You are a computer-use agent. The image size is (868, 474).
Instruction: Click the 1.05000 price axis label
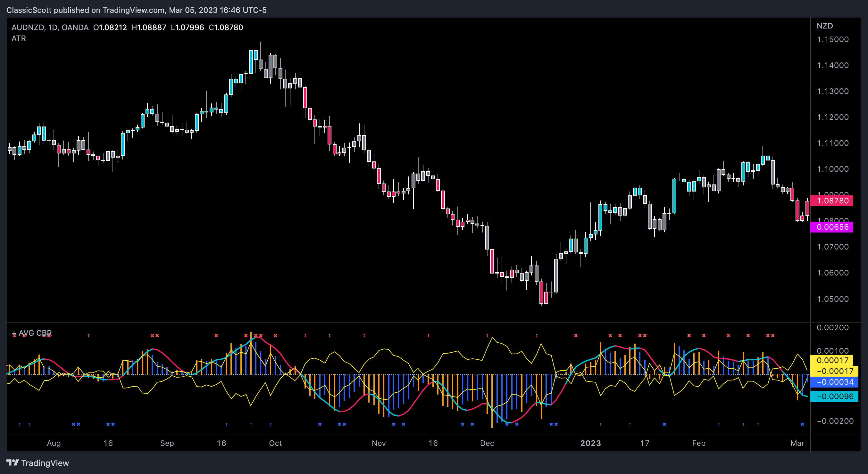coord(833,299)
